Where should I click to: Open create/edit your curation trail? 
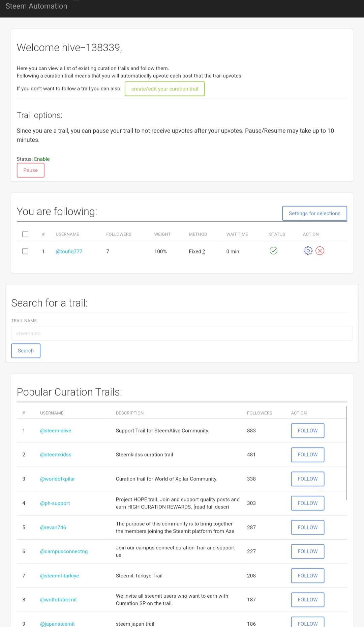coord(164,89)
